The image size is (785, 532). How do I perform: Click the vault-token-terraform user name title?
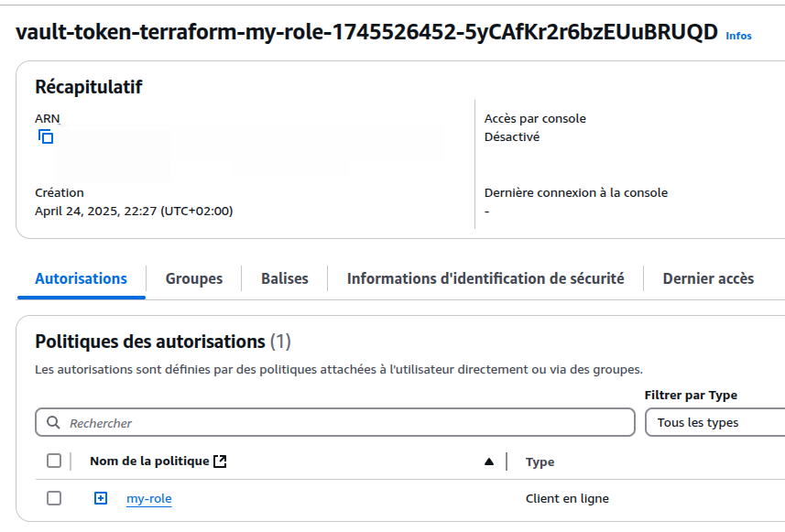pyautogui.click(x=366, y=32)
